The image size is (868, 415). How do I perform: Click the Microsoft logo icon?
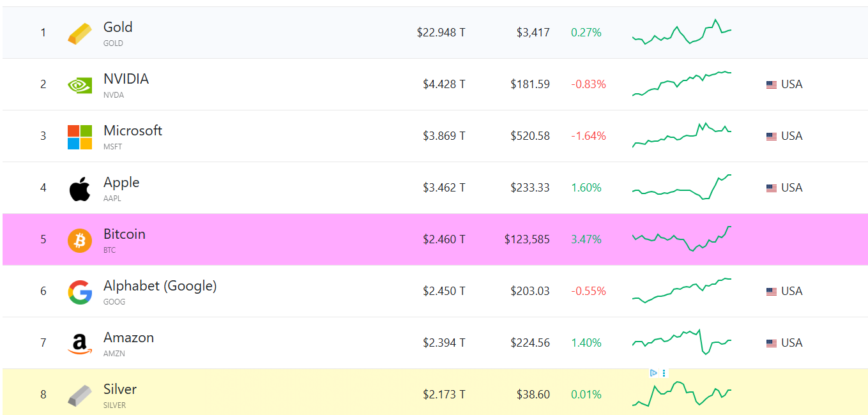80,137
